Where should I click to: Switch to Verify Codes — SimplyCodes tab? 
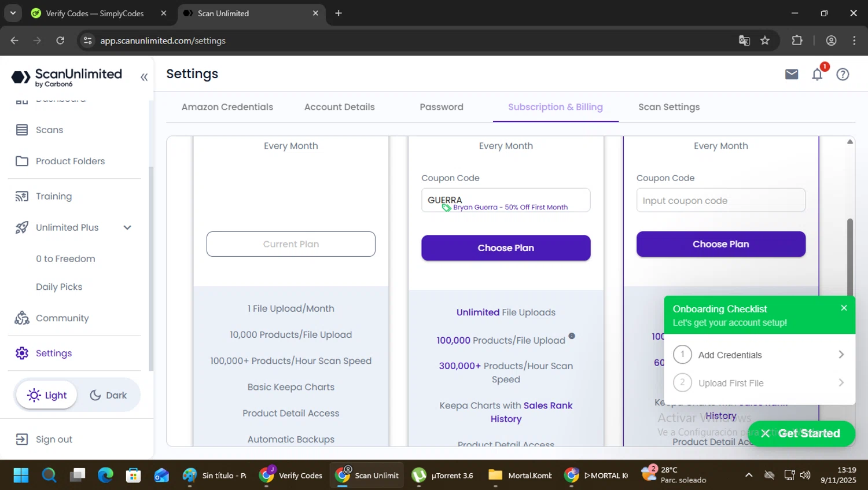[x=94, y=13]
